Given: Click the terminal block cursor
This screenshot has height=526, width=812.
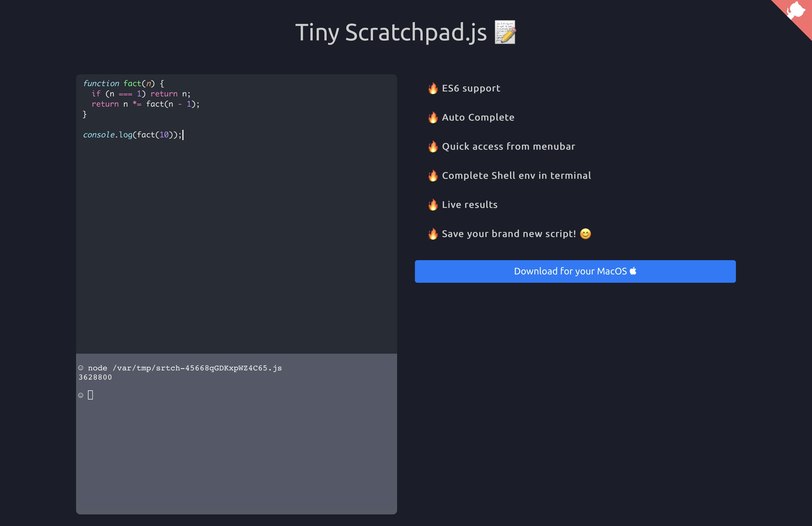Looking at the screenshot, I should point(90,395).
